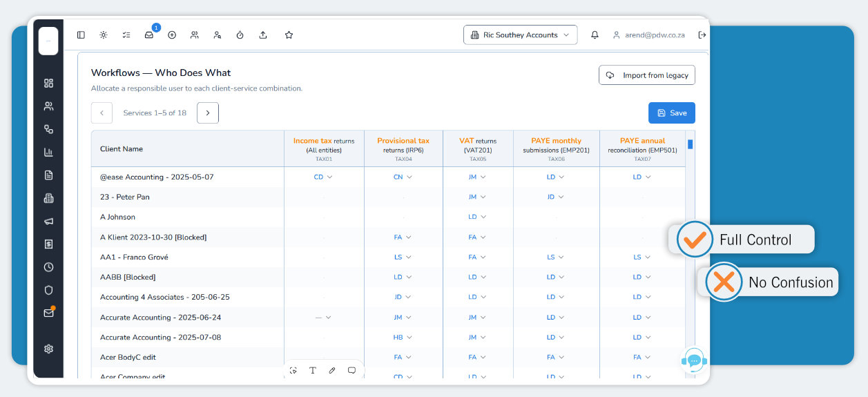Image resolution: width=868 pixels, height=397 pixels.
Task: Open empty income tax dropdown for Accurate Accounting 2025-06-24
Action: (x=323, y=318)
